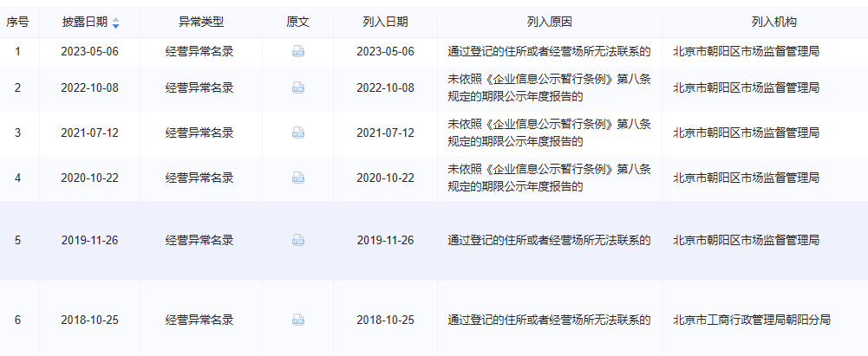Click listing date 2019-11-26 in 列入日期 column
This screenshot has width=868, height=356.
point(385,241)
